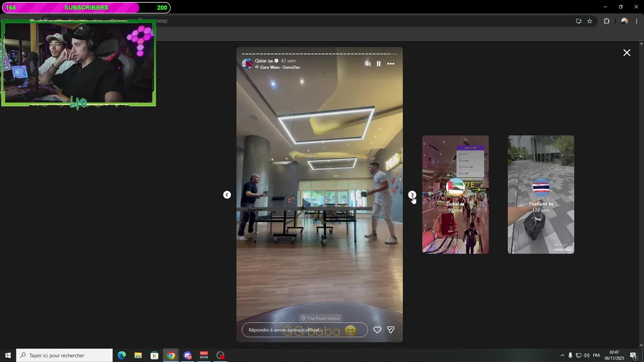644x362 pixels.
Task: Click the webcam overlay video
Action: (x=78, y=63)
